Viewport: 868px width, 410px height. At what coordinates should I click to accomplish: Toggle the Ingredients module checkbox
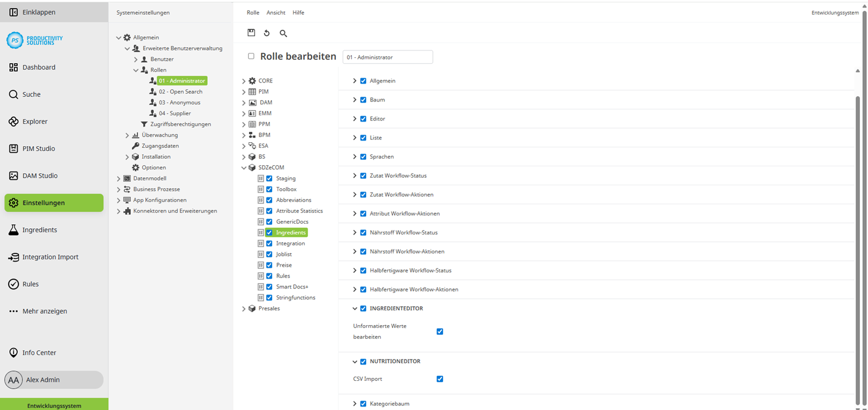tap(269, 232)
